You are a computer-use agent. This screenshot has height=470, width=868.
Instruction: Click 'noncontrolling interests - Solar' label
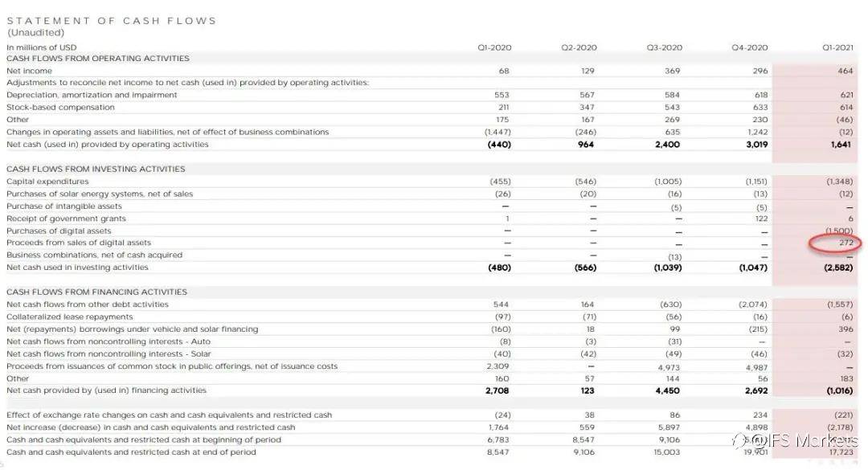(108, 354)
